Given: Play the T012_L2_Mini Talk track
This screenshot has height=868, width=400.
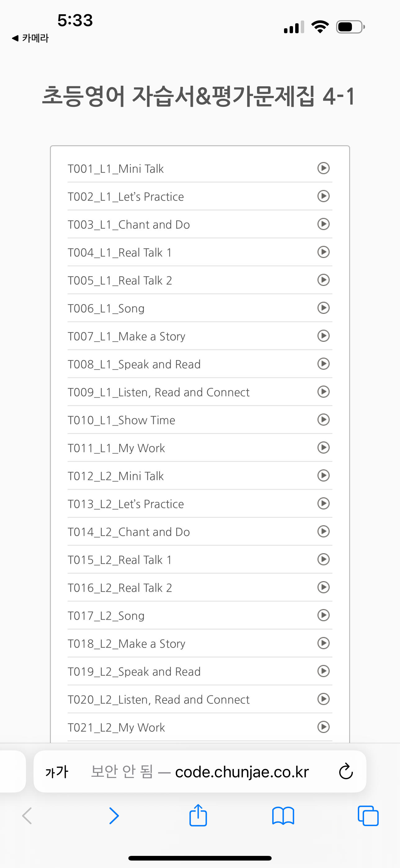Looking at the screenshot, I should 323,476.
